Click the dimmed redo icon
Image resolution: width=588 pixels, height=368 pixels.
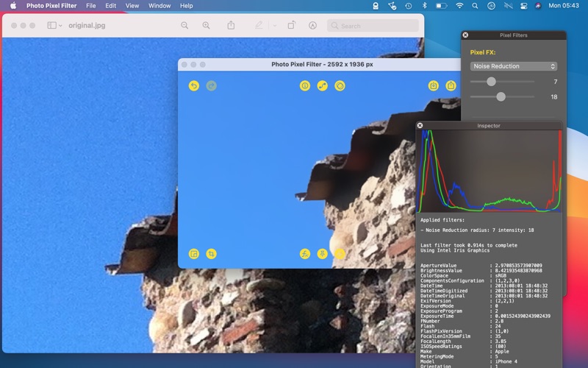click(x=212, y=86)
